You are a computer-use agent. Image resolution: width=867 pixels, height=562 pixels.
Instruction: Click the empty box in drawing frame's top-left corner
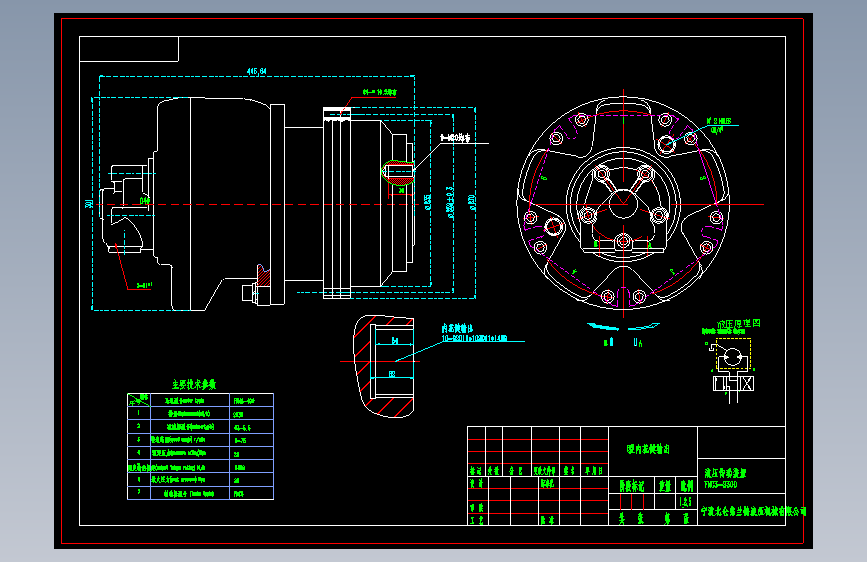point(129,49)
